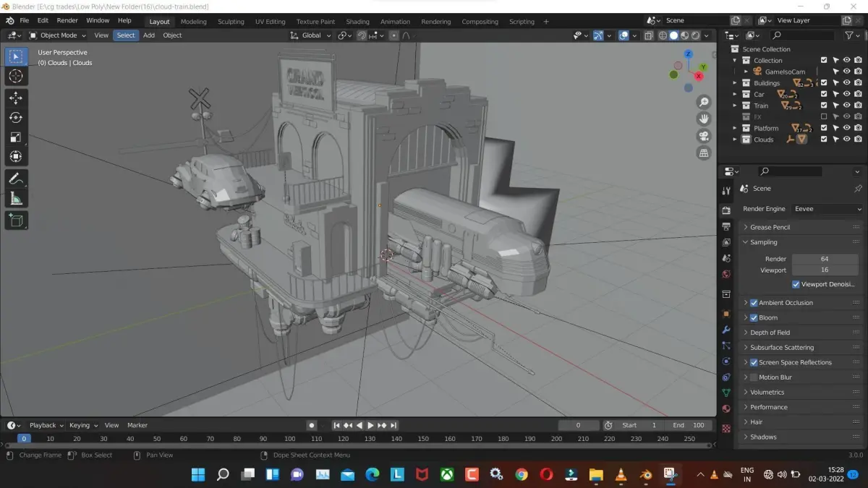Open the Object Mode dropdown

click(x=58, y=35)
